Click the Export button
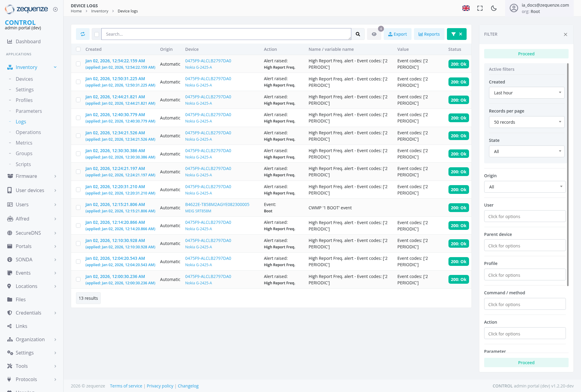581x392 pixels. [x=398, y=34]
